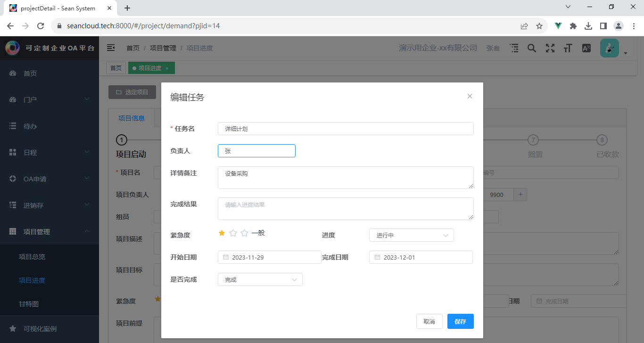Close the 编辑任务 dialog with X
Viewport: 644px width, 343px height.
pos(470,96)
